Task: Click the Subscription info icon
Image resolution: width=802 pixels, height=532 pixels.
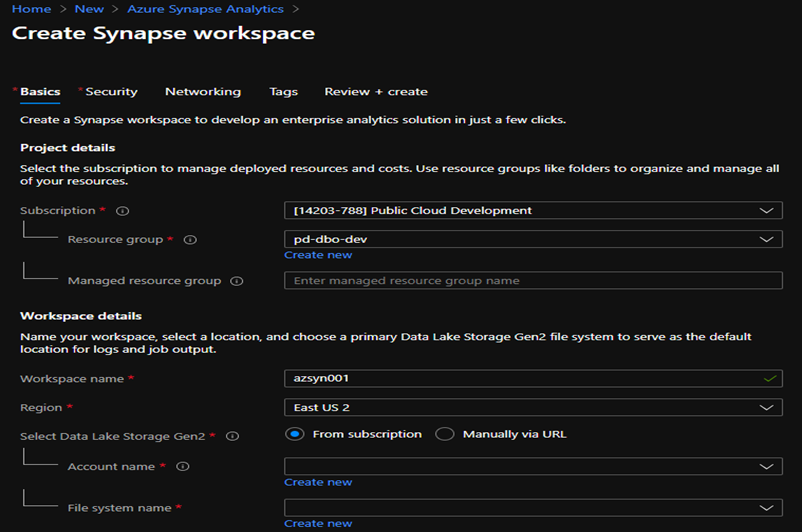Action: click(x=123, y=211)
